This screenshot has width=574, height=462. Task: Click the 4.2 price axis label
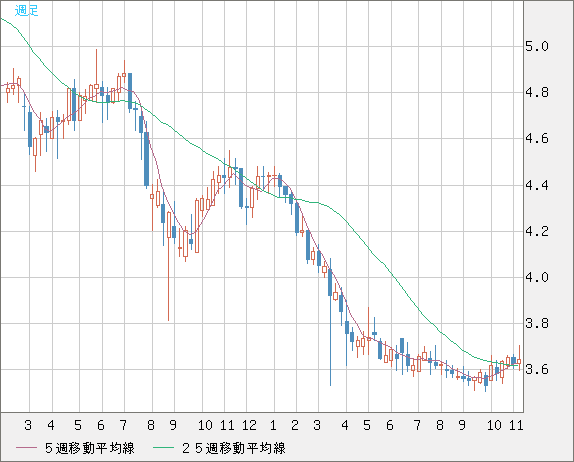coord(537,231)
